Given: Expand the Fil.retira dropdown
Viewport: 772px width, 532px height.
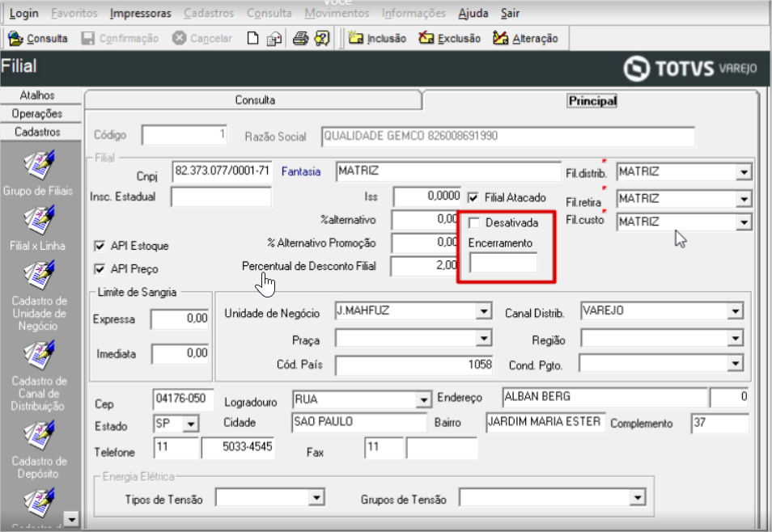Looking at the screenshot, I should point(744,199).
